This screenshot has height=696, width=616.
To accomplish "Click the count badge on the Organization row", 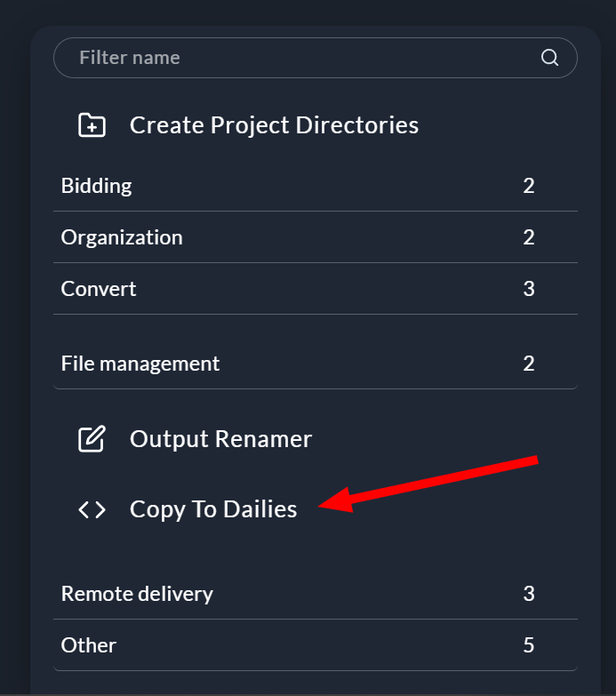I will tap(529, 237).
